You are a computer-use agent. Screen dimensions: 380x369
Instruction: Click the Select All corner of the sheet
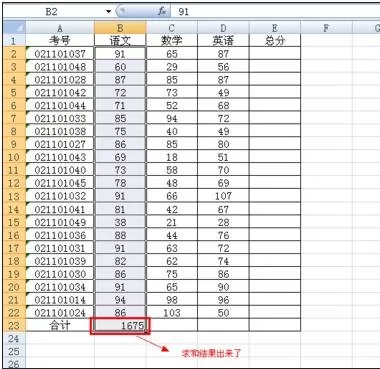pyautogui.click(x=14, y=27)
